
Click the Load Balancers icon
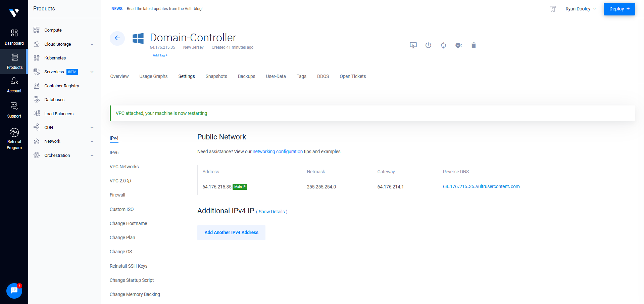(37, 114)
